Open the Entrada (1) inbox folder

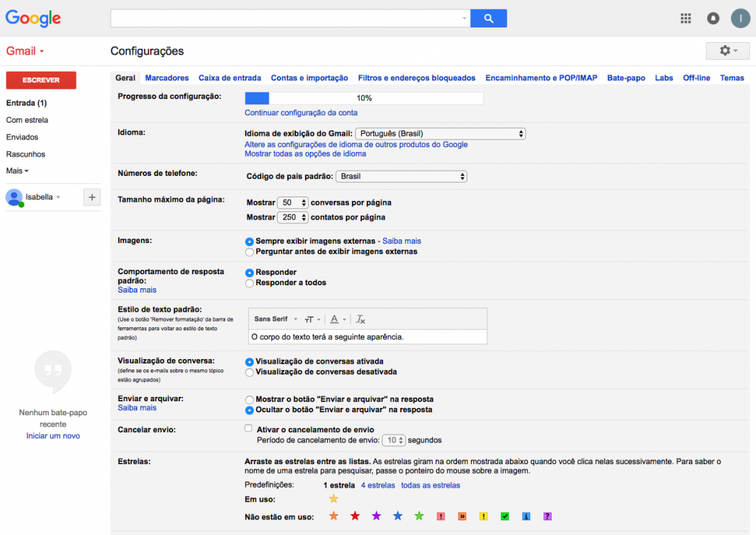point(27,103)
